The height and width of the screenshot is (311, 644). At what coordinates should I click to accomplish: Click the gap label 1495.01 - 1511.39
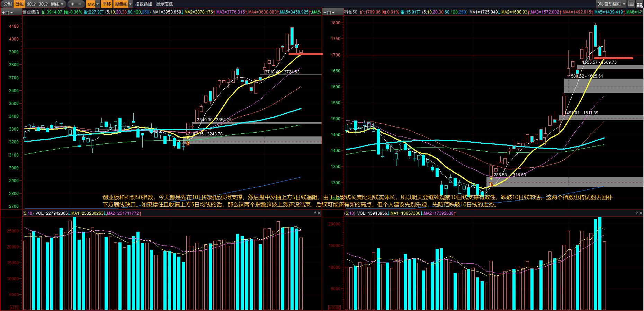[581, 113]
